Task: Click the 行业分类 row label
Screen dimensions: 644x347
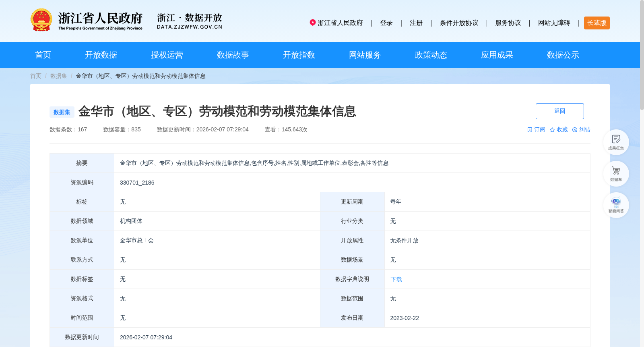Action: [x=352, y=221]
